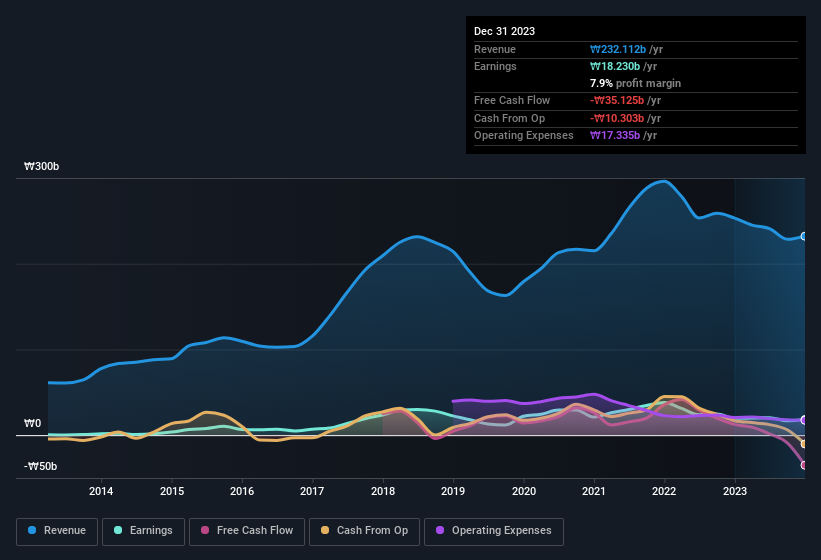Click the blue Revenue legend dot
This screenshot has width=821, height=560.
pos(33,530)
